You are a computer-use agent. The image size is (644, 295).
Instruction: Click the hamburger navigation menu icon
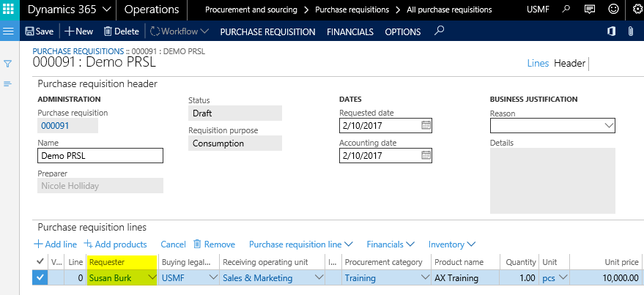click(x=9, y=31)
